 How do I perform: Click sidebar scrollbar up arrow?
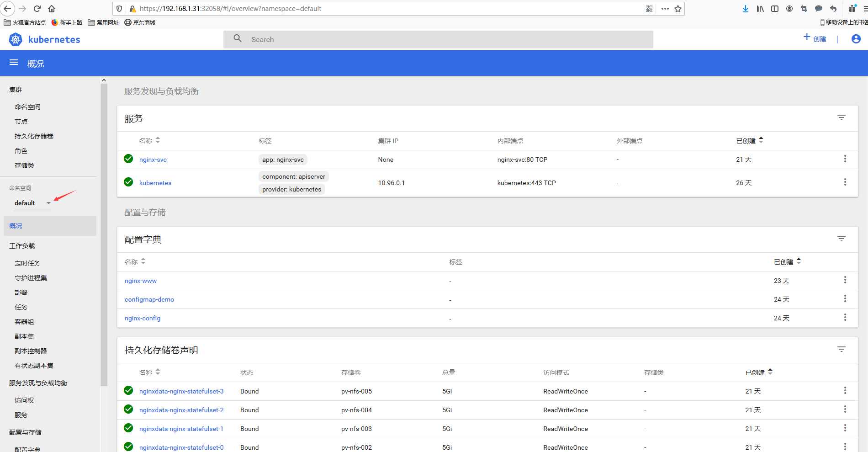click(x=104, y=80)
